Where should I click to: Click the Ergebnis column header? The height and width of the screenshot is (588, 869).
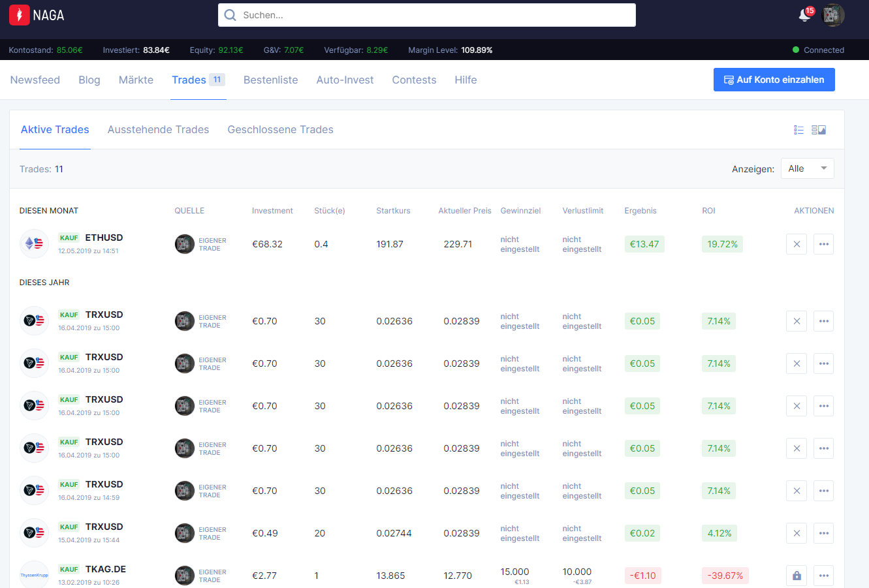(x=640, y=211)
